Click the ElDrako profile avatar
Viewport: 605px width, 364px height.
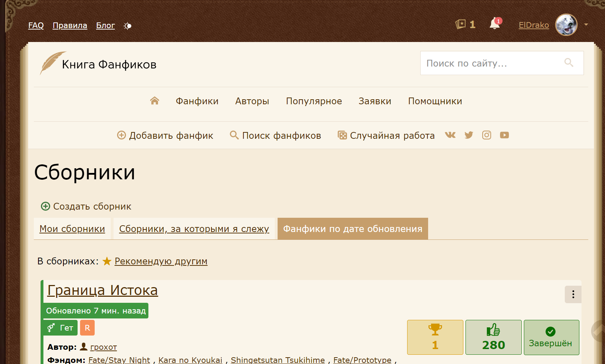click(566, 25)
